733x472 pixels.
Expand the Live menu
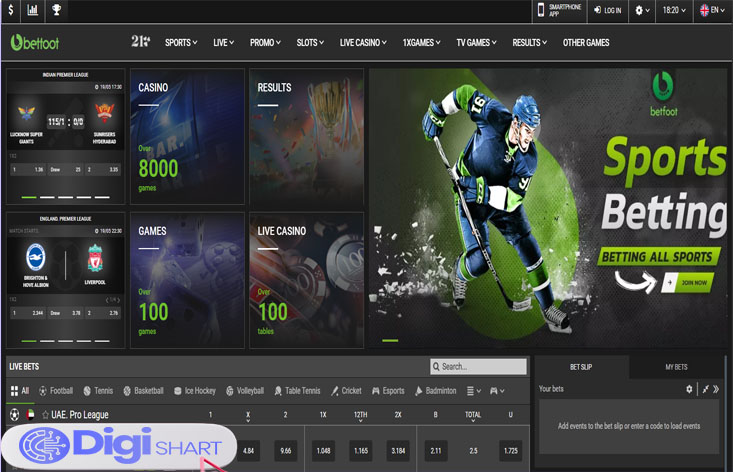(223, 43)
